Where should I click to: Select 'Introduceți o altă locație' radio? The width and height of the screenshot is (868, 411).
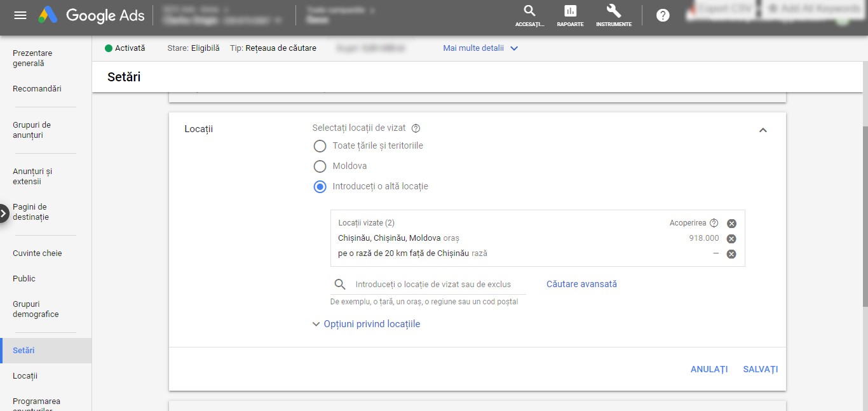pos(320,187)
